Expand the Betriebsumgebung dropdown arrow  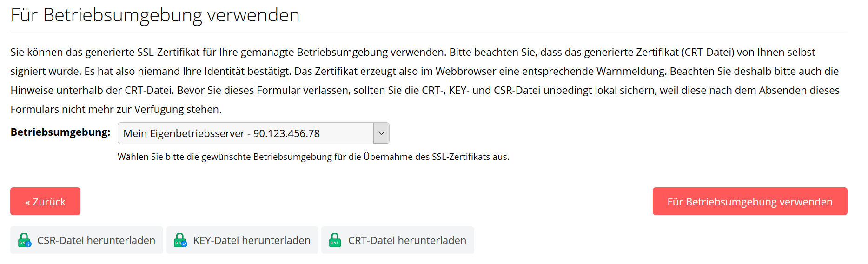(381, 133)
